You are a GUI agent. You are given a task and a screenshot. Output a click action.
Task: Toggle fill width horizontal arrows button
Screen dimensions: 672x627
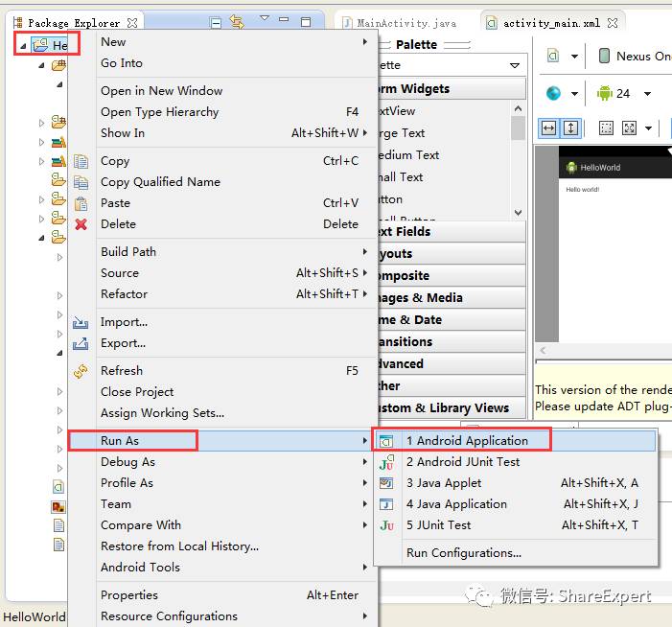coord(549,128)
